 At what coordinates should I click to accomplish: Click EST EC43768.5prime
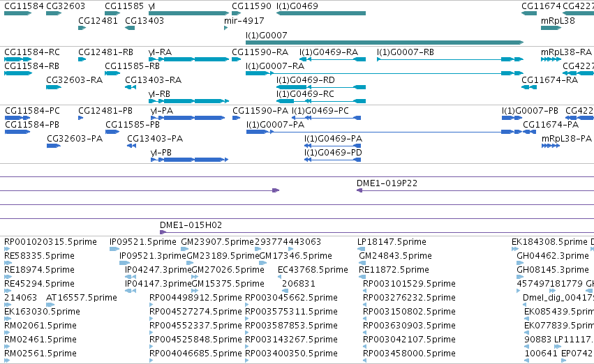click(x=280, y=277)
